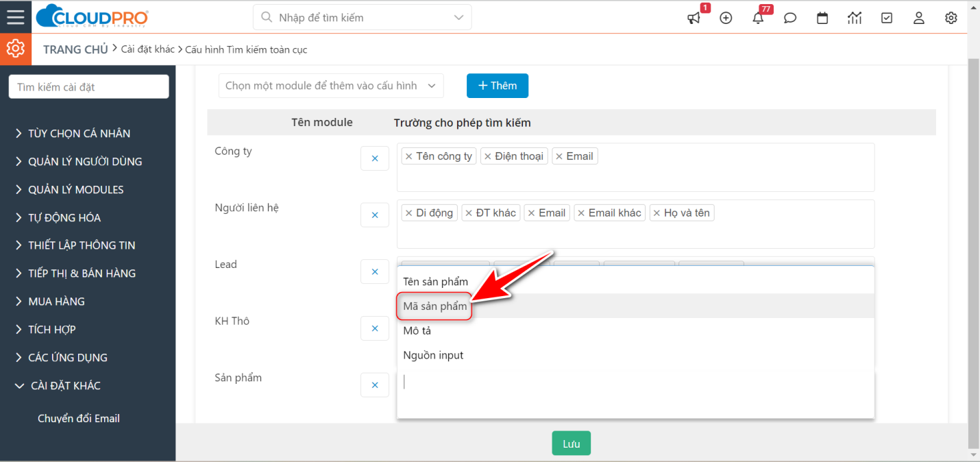
Task: Open the announcements megaphone icon
Action: 694,18
